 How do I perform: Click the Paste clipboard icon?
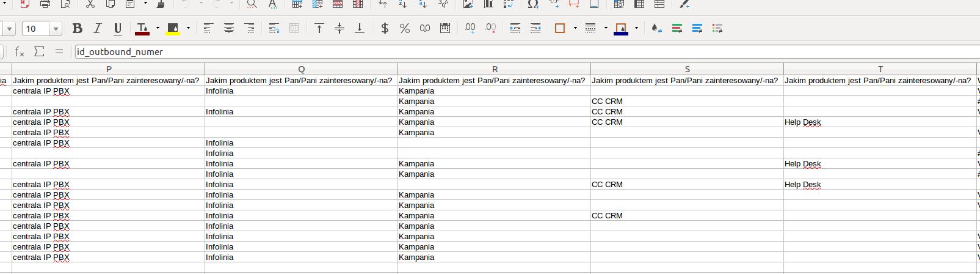click(x=130, y=4)
